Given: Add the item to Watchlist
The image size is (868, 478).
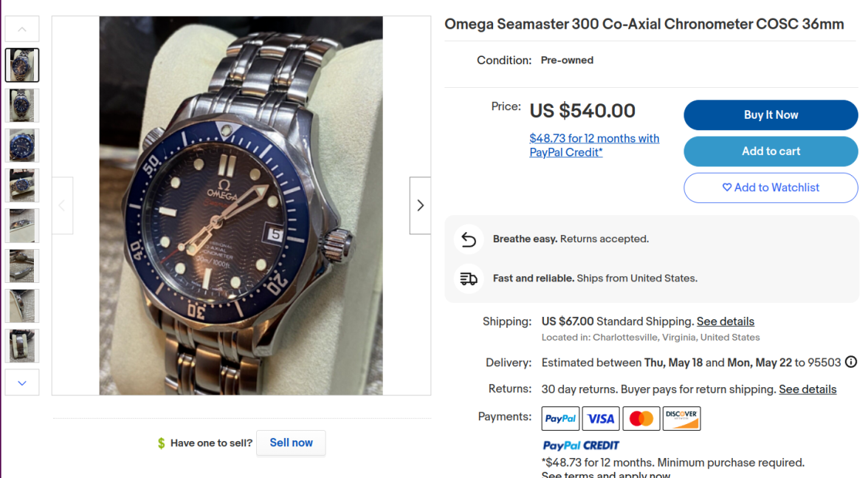Looking at the screenshot, I should tap(771, 188).
